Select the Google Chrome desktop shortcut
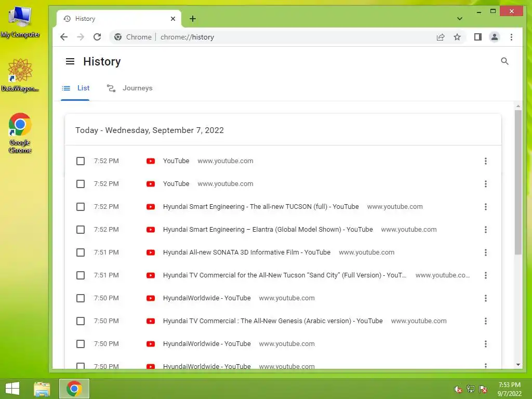532x399 pixels. [20, 133]
